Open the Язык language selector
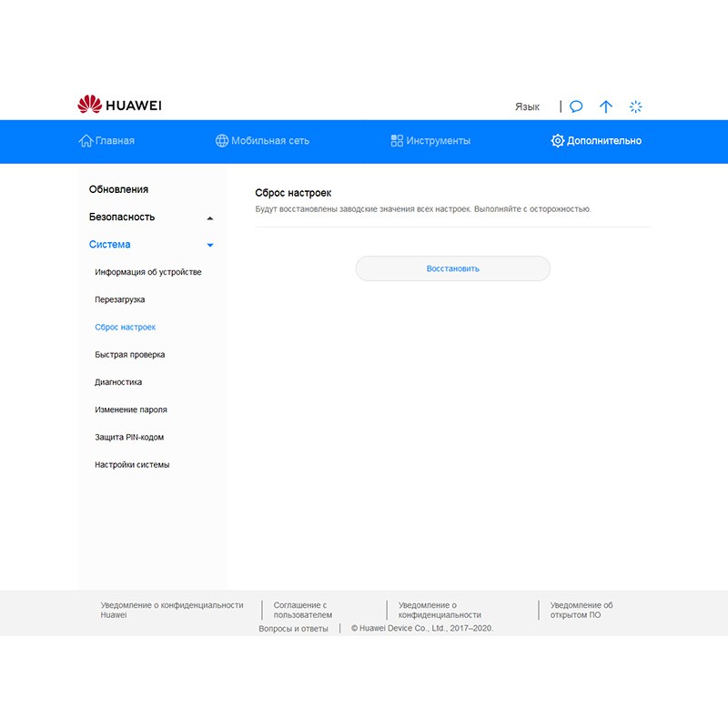 coord(527,106)
